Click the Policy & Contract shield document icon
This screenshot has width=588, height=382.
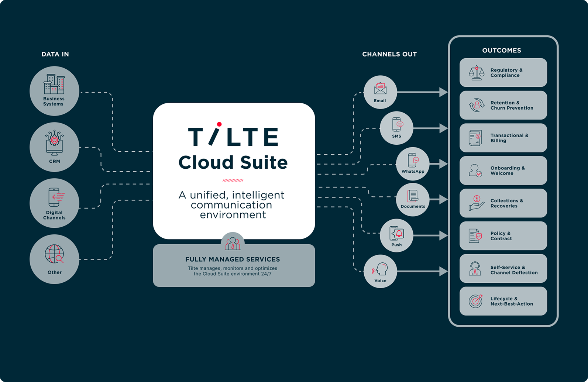click(x=475, y=236)
